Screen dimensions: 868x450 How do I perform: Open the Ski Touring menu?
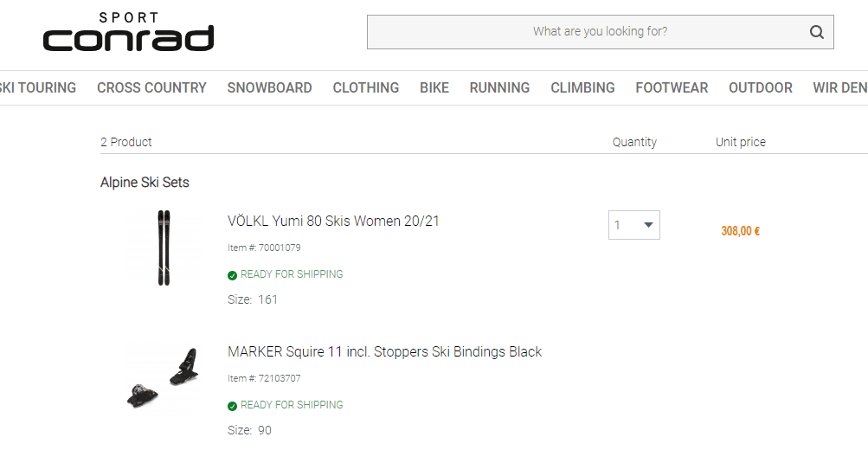(38, 87)
